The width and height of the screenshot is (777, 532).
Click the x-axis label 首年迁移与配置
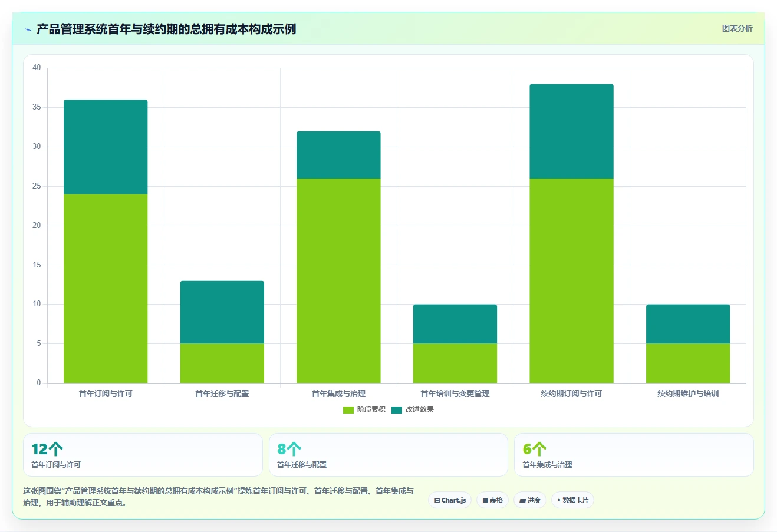coord(222,394)
